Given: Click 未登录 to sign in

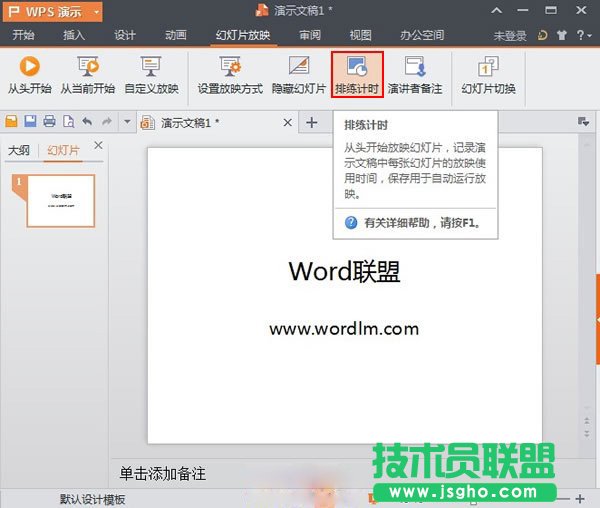Looking at the screenshot, I should pyautogui.click(x=509, y=35).
